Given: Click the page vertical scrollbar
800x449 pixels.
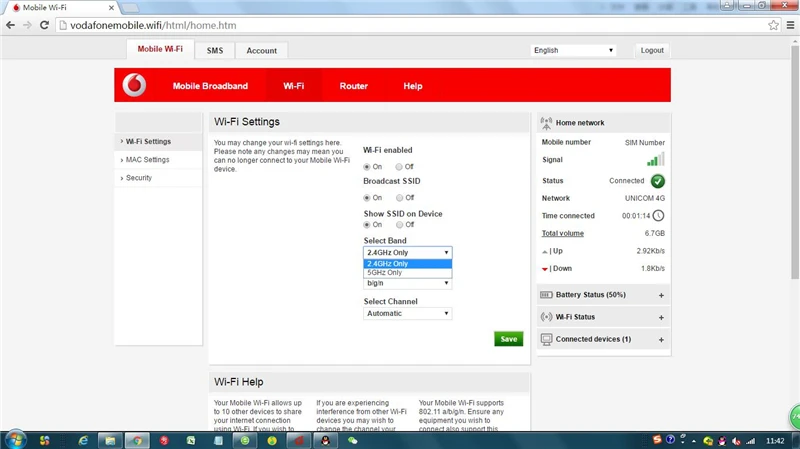Looking at the screenshot, I should coord(795,161).
